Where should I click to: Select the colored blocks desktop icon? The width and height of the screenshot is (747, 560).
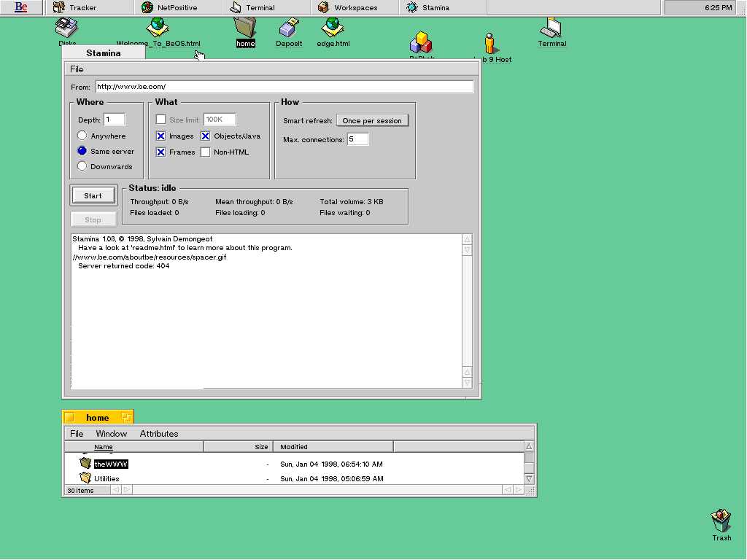pos(421,43)
